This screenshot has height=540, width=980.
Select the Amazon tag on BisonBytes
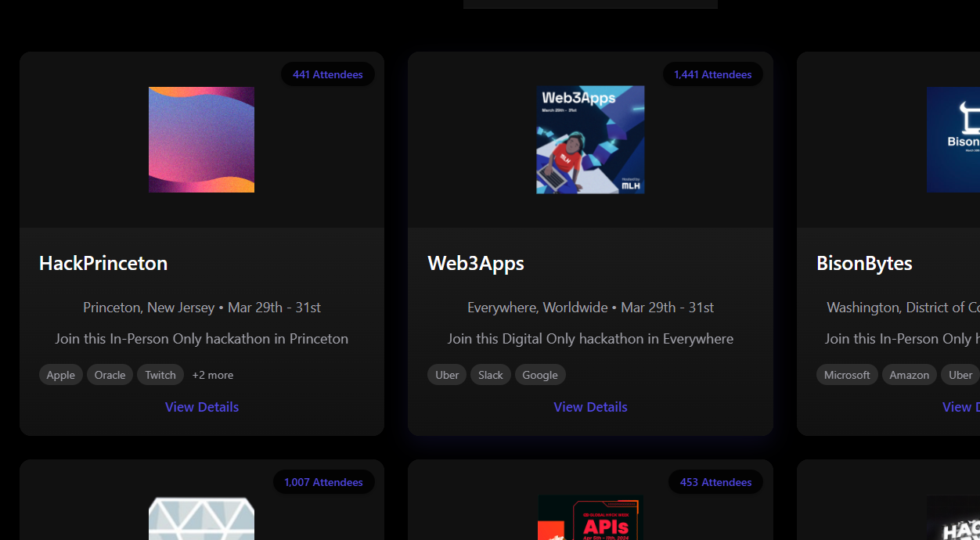coord(909,375)
